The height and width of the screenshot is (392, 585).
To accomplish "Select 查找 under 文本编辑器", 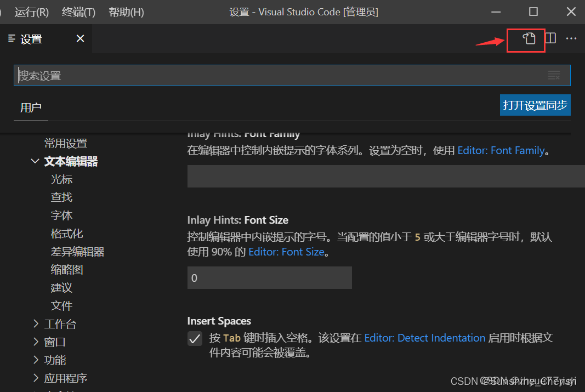I will [61, 197].
